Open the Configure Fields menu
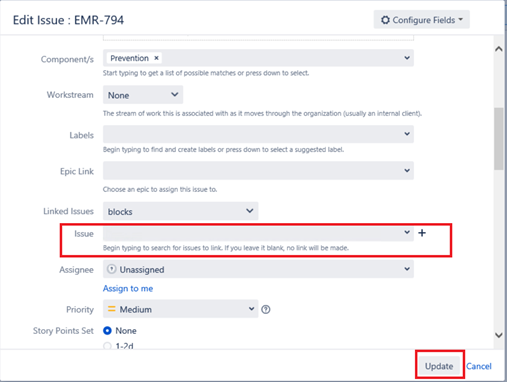This screenshot has height=382, width=507. click(422, 20)
